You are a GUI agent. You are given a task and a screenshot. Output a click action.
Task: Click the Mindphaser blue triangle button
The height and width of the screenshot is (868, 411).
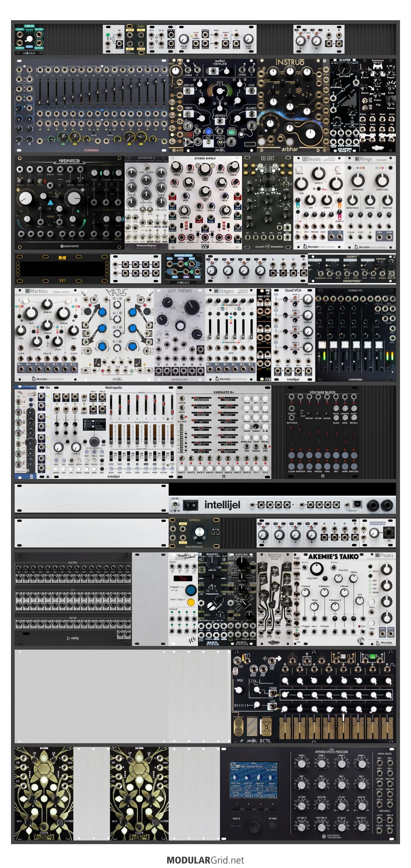(50, 203)
